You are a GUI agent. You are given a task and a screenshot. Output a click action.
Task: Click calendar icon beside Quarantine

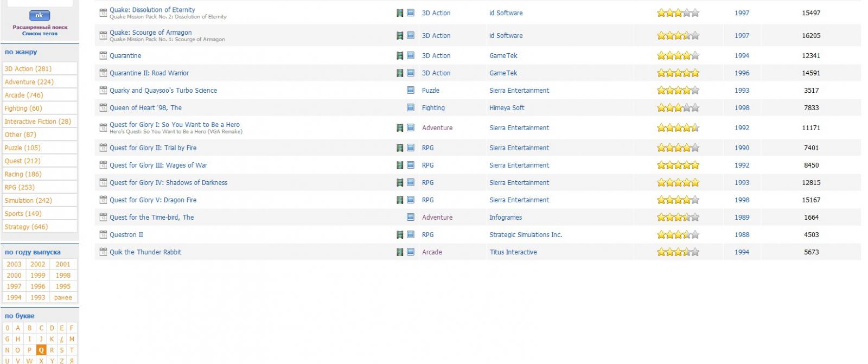click(103, 56)
